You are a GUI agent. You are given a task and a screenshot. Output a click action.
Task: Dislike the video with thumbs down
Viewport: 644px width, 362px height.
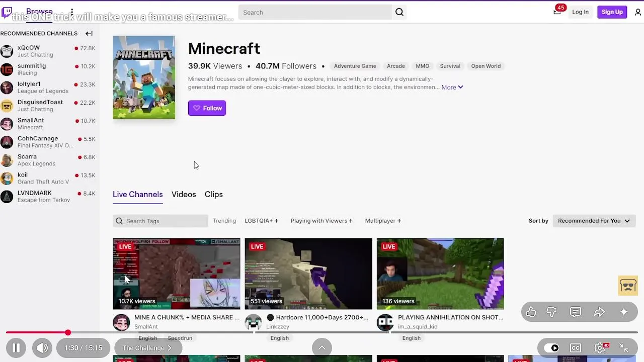coord(552,312)
